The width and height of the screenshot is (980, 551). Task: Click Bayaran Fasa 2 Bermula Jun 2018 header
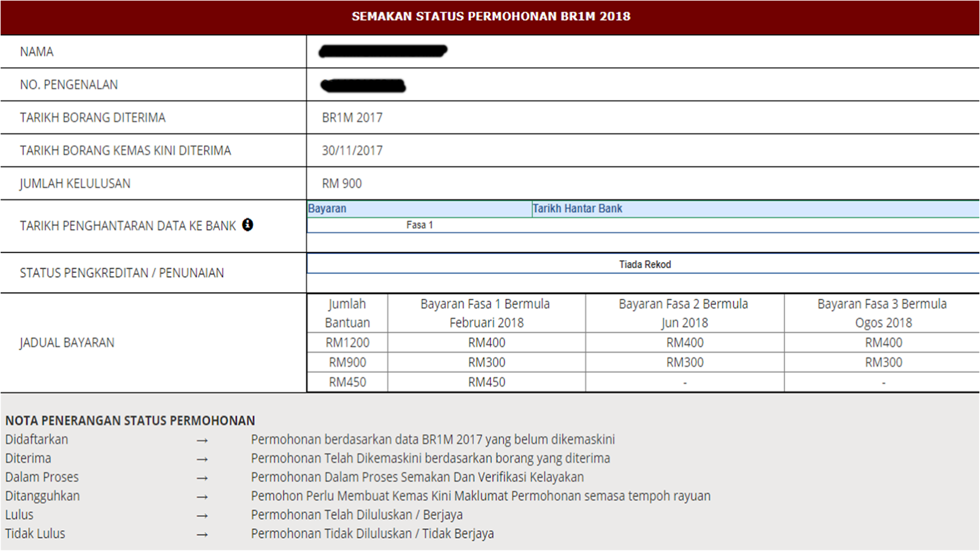click(x=684, y=313)
